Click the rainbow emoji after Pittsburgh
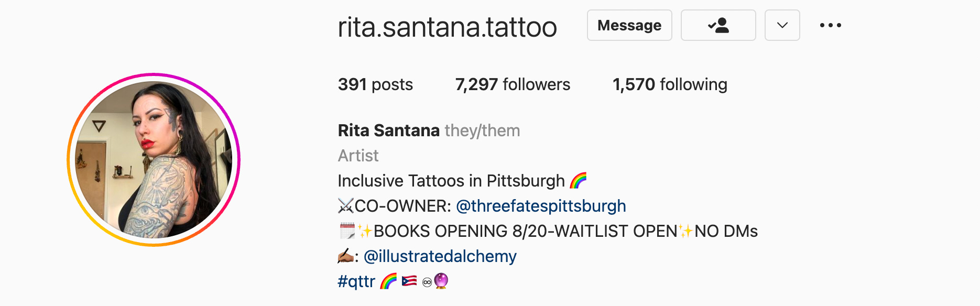Viewport: 980px width, 306px height. [x=578, y=181]
